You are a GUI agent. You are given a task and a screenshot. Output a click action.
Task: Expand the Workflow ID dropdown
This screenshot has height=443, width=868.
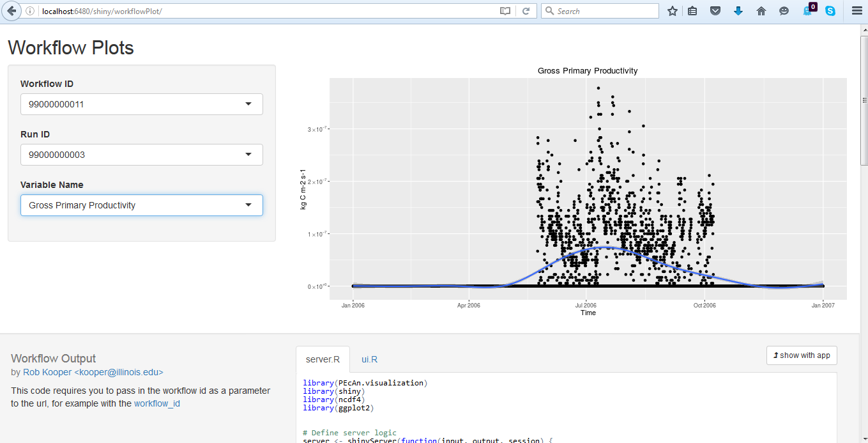tap(141, 104)
